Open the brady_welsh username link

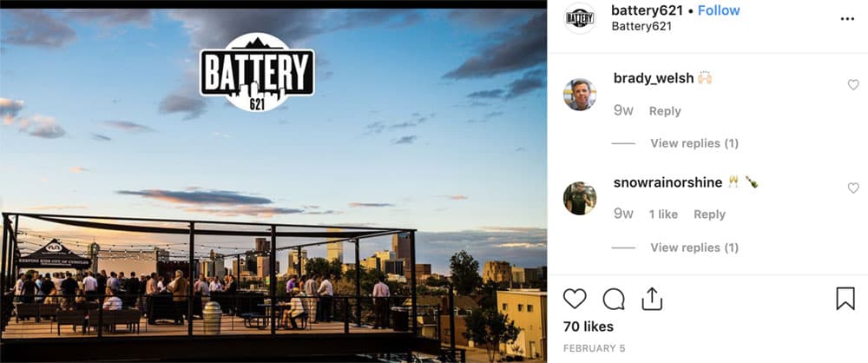(x=654, y=79)
